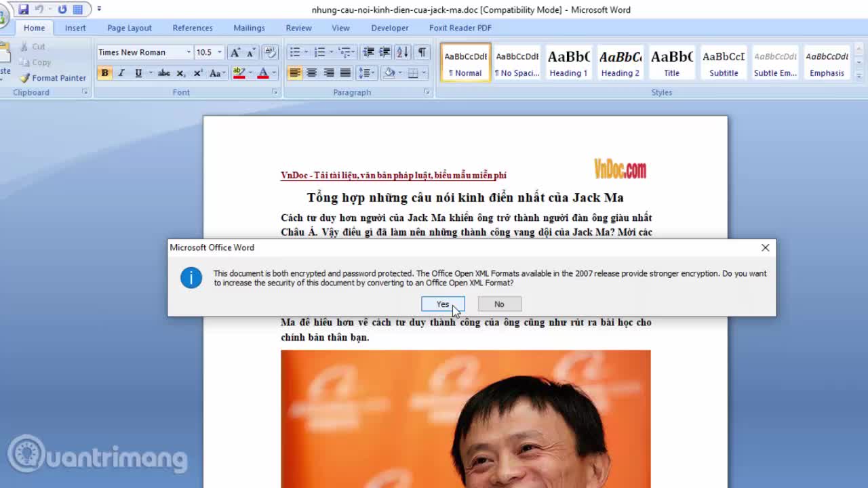The image size is (868, 488).
Task: Switch to the References tab
Action: (x=193, y=28)
